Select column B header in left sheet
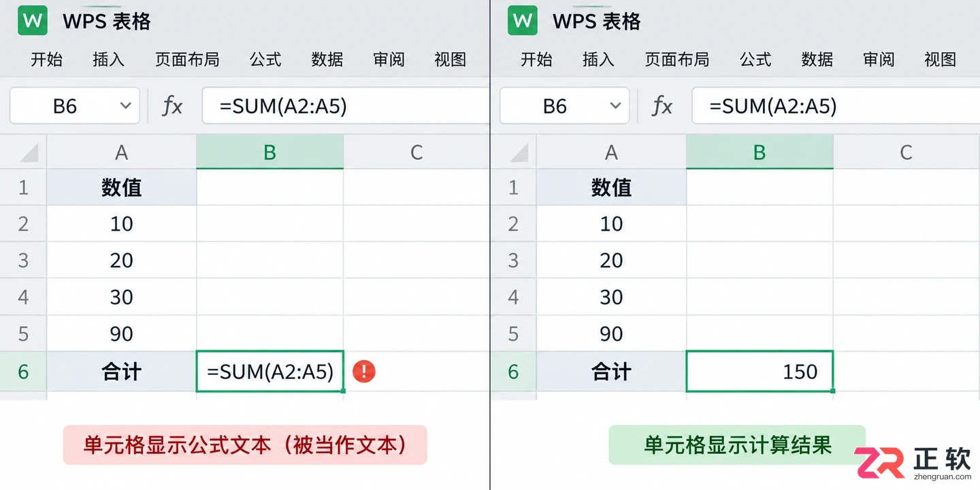Viewport: 980px width, 490px height. (x=270, y=152)
